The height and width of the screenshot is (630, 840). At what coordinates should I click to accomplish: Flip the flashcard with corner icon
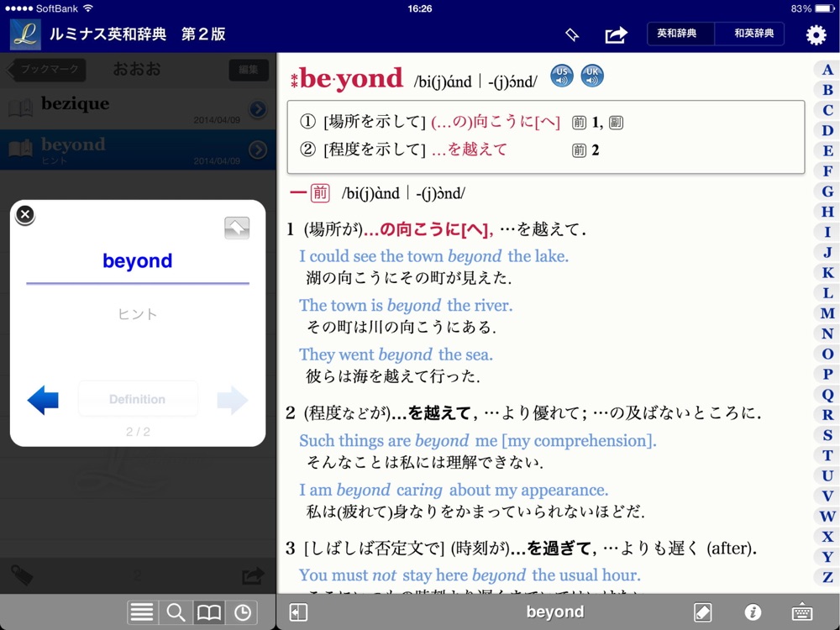[237, 228]
